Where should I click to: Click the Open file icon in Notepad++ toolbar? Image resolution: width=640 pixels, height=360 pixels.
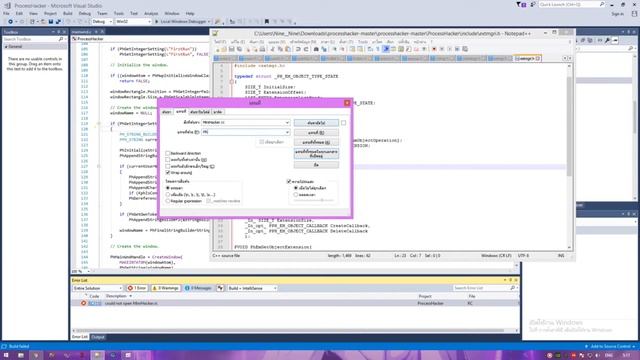[x=224, y=49]
